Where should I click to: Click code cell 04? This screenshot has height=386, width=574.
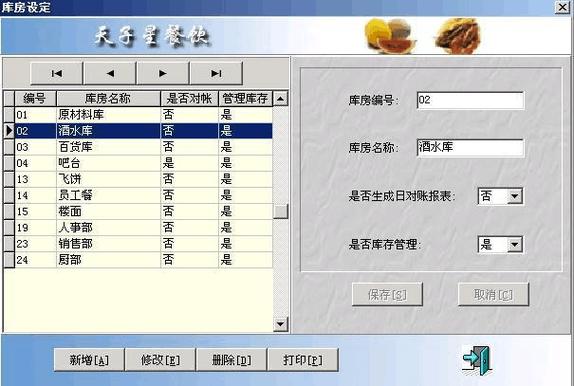point(35,163)
